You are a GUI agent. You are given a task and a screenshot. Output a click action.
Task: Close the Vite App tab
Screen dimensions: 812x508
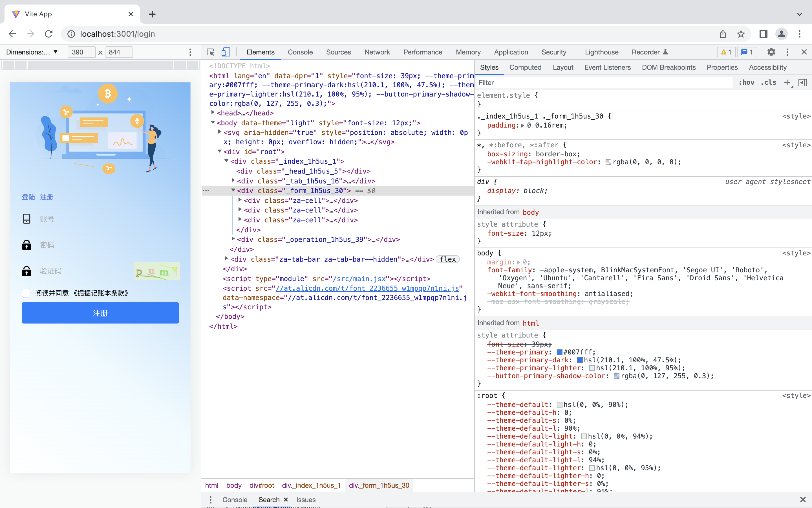pos(131,14)
